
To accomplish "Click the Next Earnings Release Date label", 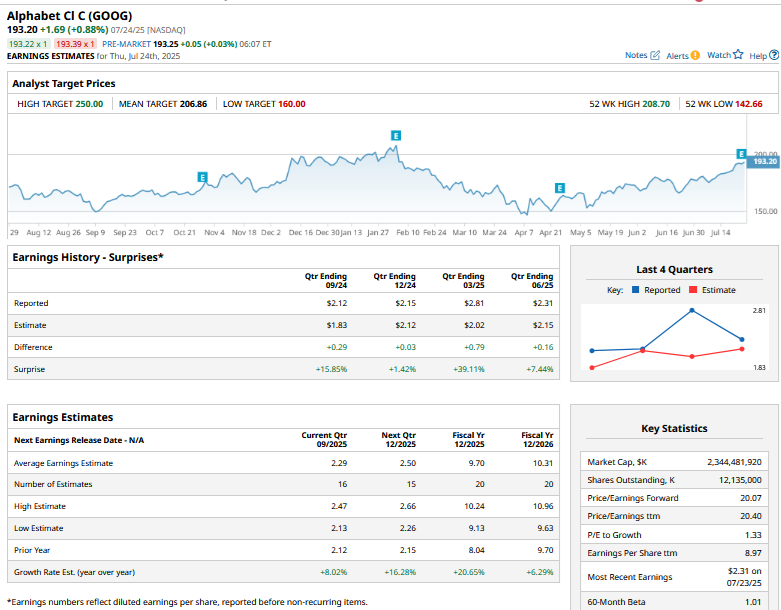I will pyautogui.click(x=79, y=440).
